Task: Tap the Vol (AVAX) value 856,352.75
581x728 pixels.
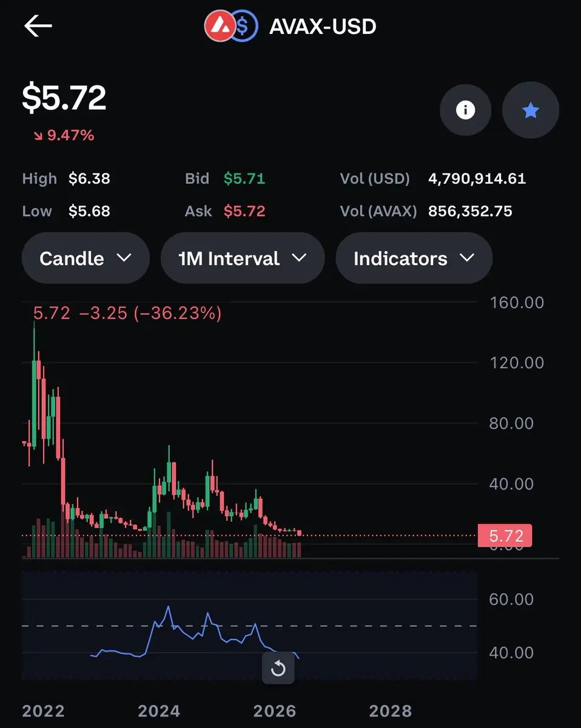Action: pyautogui.click(x=470, y=211)
